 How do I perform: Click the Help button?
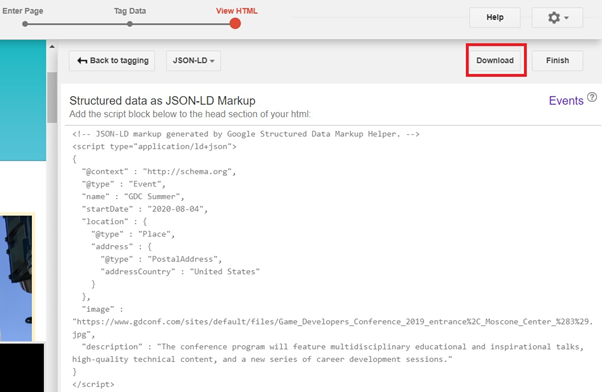point(494,18)
